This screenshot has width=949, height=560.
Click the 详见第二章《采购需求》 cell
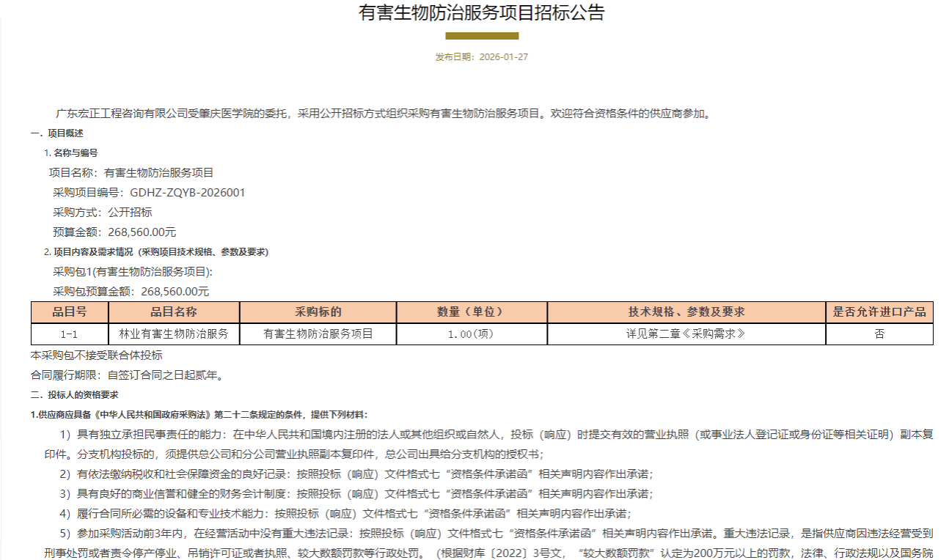click(686, 334)
